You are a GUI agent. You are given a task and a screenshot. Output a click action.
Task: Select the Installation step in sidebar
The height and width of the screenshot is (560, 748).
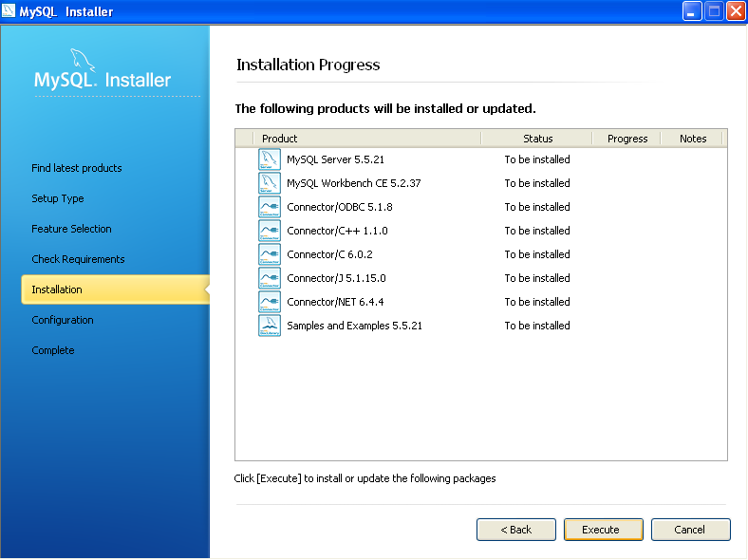click(x=115, y=289)
